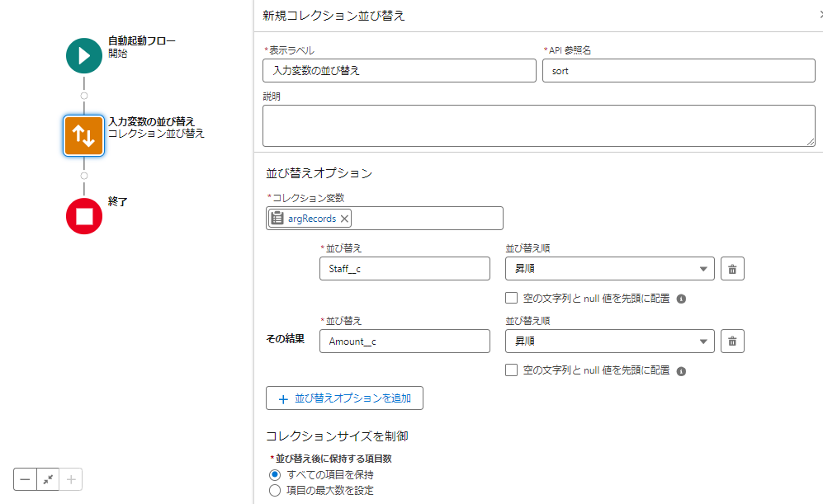823x504 pixels.
Task: Select すべての項目を保持 radio option
Action: pyautogui.click(x=275, y=474)
